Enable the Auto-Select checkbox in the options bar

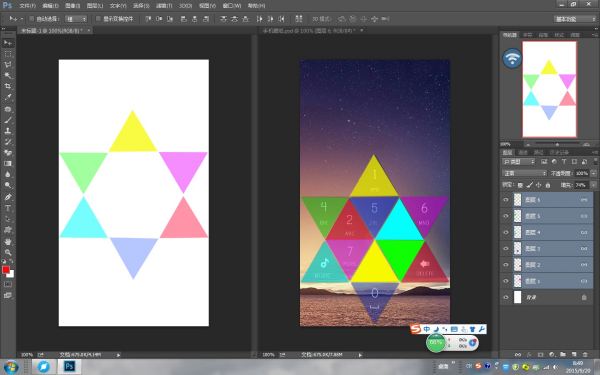pyautogui.click(x=32, y=18)
